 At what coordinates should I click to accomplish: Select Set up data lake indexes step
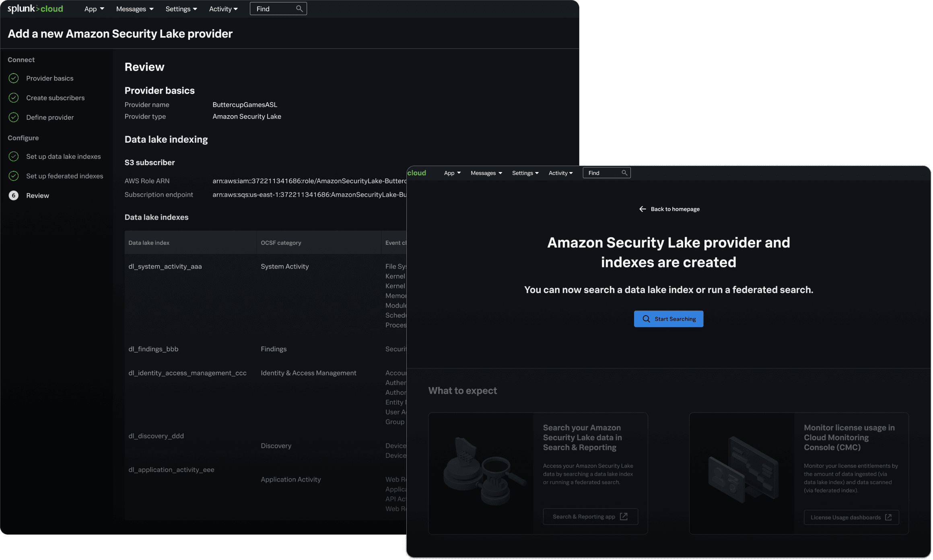pos(63,156)
